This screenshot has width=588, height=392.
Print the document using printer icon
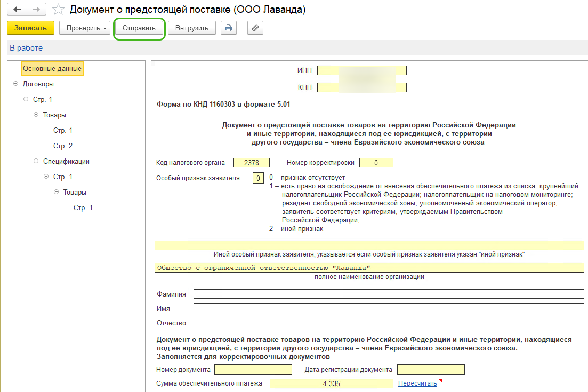coord(229,28)
